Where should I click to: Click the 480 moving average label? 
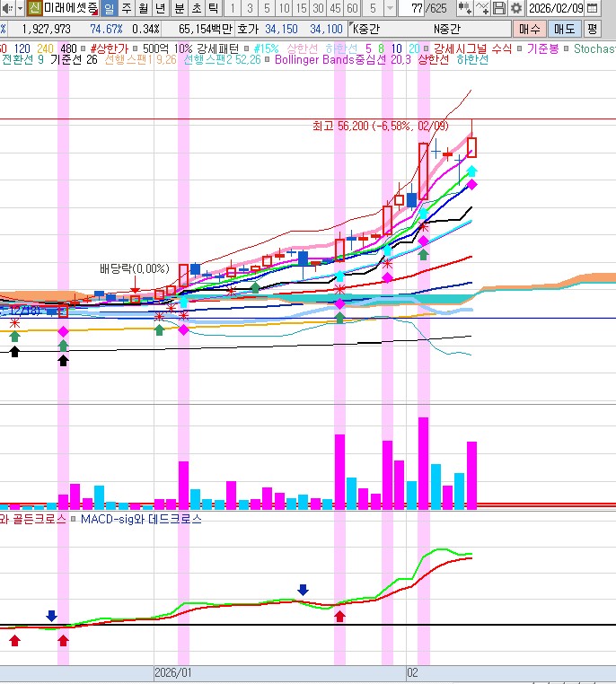click(x=68, y=48)
